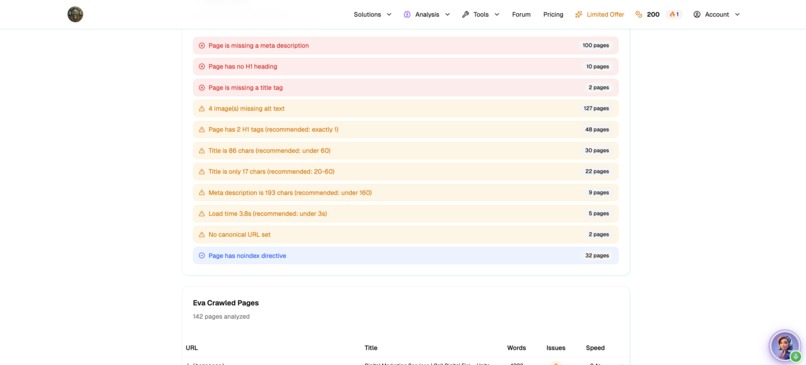The image size is (806, 365).
Task: Open the '4 image(s) missing alt text' warning
Action: point(406,108)
